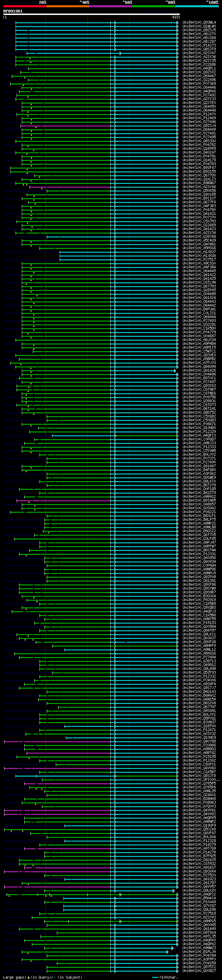
Task: Click label UniRef100_A4QPI2
Action: (x=199, y=894)
